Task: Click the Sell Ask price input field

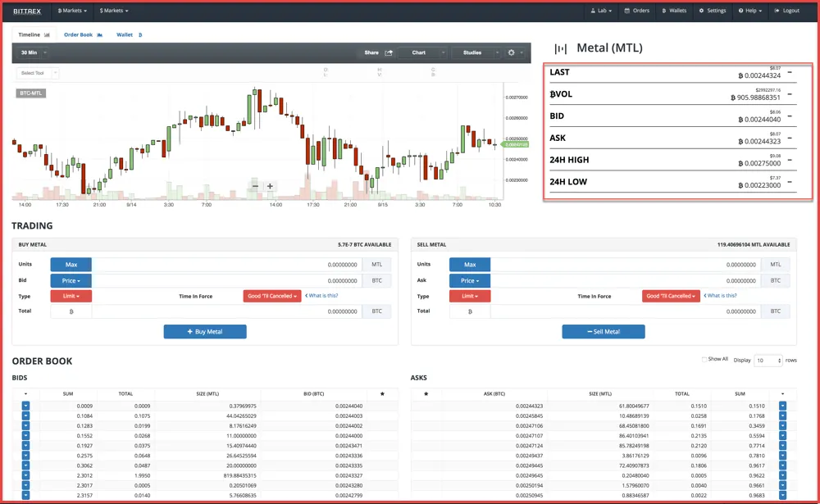Action: [x=626, y=281]
